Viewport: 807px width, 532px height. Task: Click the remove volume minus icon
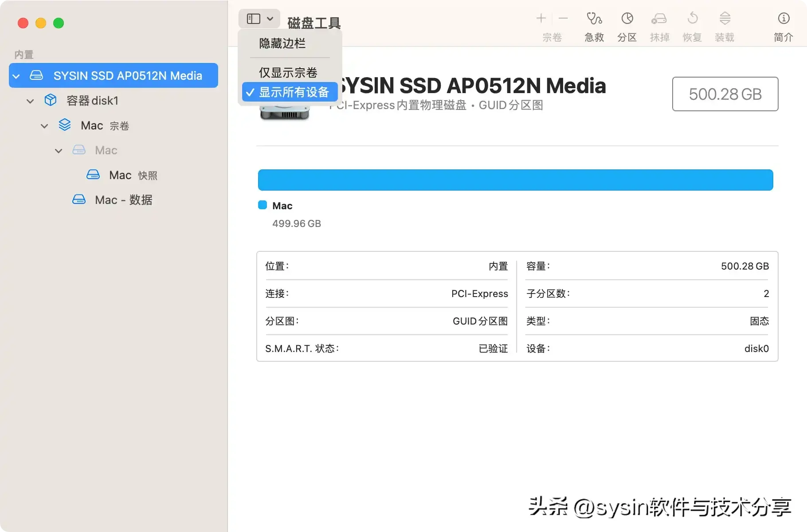pos(563,18)
